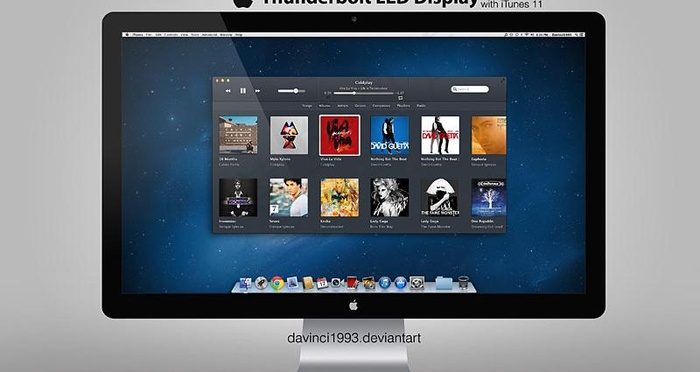Open Finder from the dock
700x372 pixels.
coord(246,284)
